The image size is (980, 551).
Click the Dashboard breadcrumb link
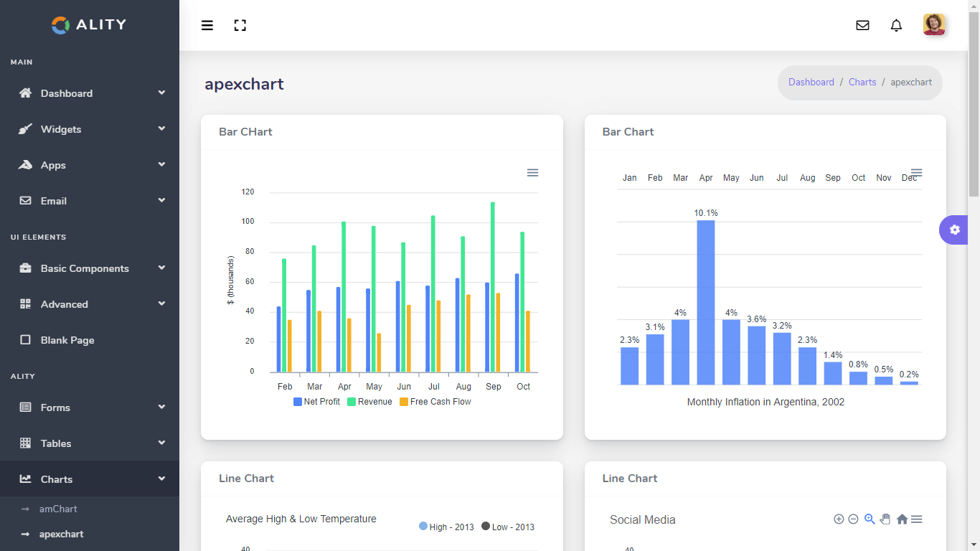[x=811, y=83]
